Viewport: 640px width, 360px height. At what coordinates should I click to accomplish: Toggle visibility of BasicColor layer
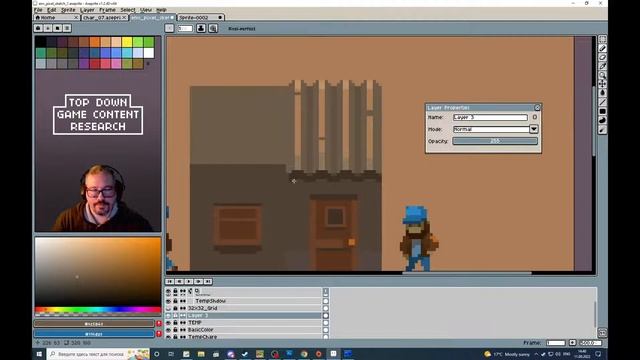tap(168, 330)
